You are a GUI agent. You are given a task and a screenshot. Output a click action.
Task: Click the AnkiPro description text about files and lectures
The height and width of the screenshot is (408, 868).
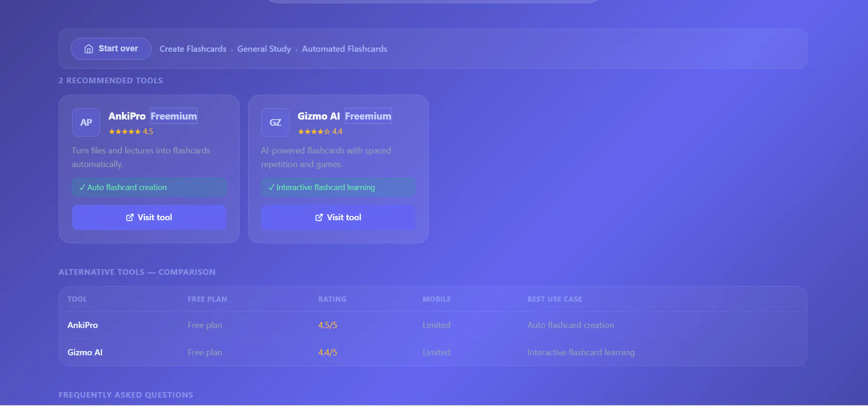(x=141, y=157)
